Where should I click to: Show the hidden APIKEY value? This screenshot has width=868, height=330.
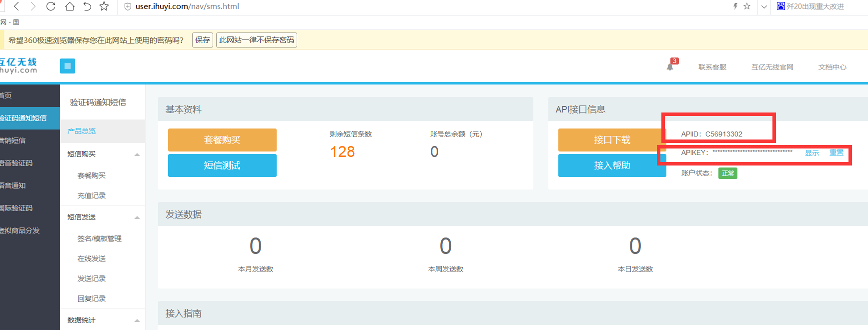[811, 153]
